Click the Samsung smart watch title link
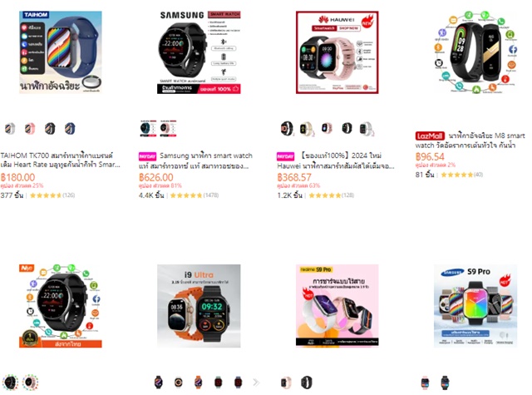 point(196,160)
